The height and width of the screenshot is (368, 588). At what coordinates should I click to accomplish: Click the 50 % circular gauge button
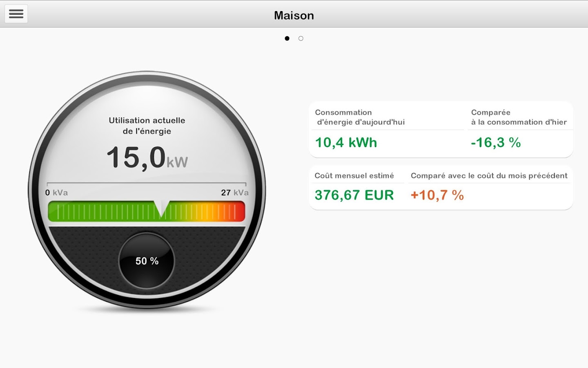click(x=147, y=261)
